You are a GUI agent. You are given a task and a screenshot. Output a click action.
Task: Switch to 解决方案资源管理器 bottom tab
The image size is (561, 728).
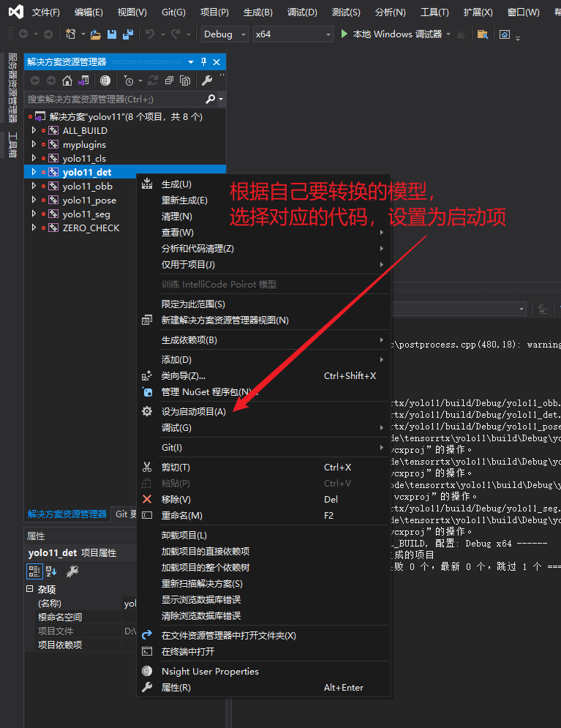pos(67,514)
